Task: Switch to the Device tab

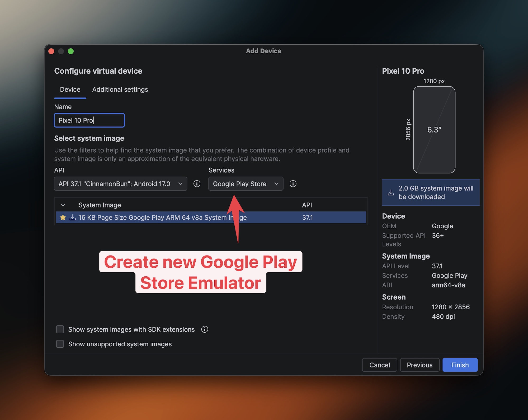Action: (70, 89)
